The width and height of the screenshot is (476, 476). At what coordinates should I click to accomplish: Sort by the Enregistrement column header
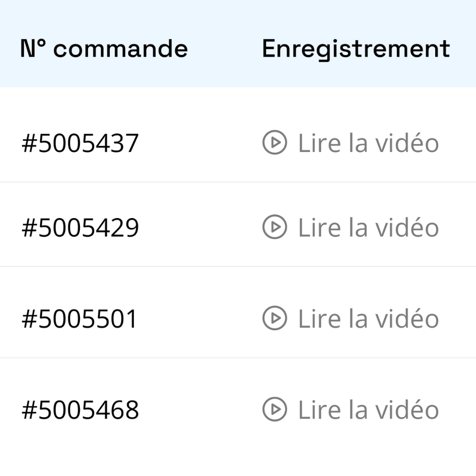(356, 49)
